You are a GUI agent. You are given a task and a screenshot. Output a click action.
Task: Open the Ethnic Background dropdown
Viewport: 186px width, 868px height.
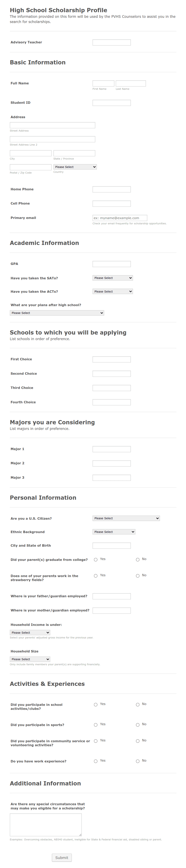[x=114, y=531]
